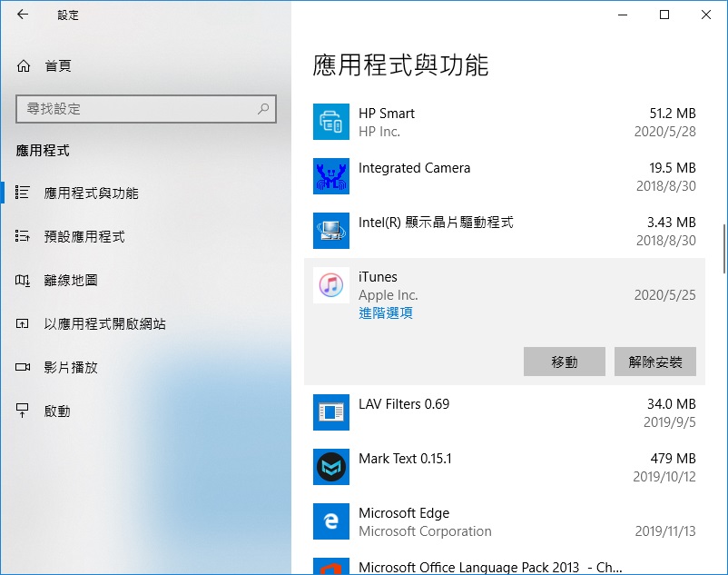Open 離線地圖 in the sidebar
Screen dimensions: 728x575
click(71, 280)
